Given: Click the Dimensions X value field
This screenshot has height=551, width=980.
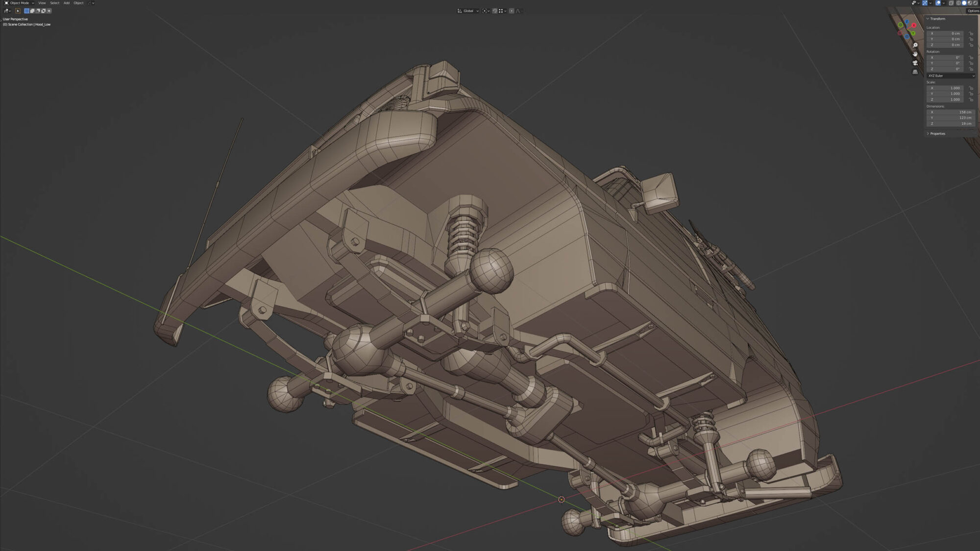Looking at the screenshot, I should 951,112.
